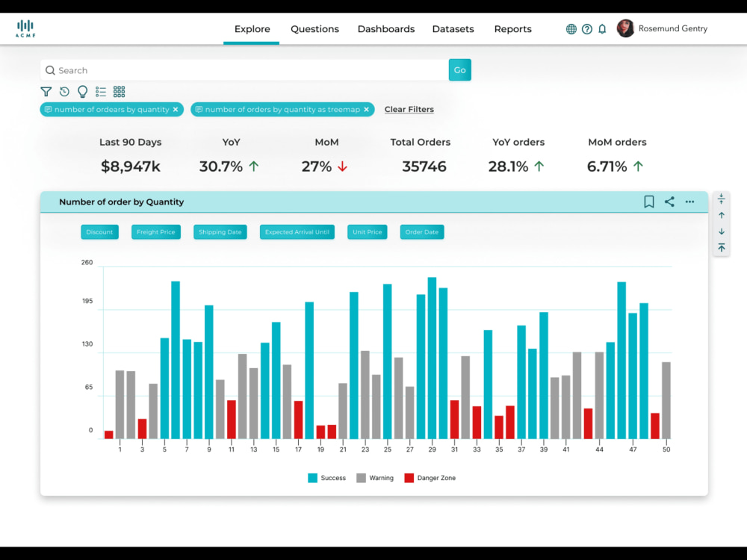This screenshot has height=560, width=747.
Task: Bookmark the Number of order by Quantity chart
Action: click(649, 202)
